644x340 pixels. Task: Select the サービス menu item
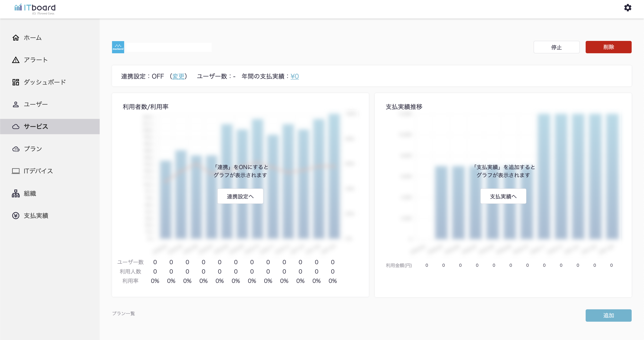click(36, 127)
